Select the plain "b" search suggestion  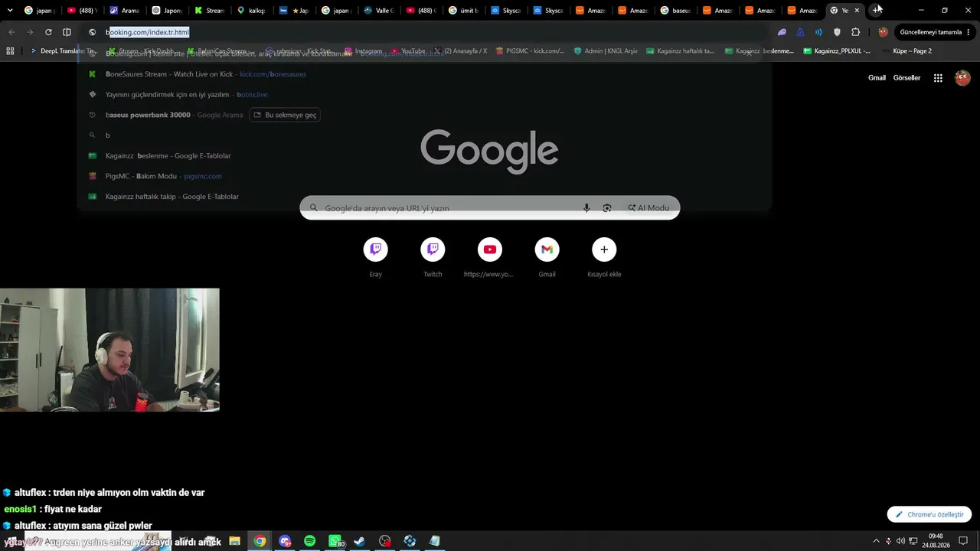point(423,135)
